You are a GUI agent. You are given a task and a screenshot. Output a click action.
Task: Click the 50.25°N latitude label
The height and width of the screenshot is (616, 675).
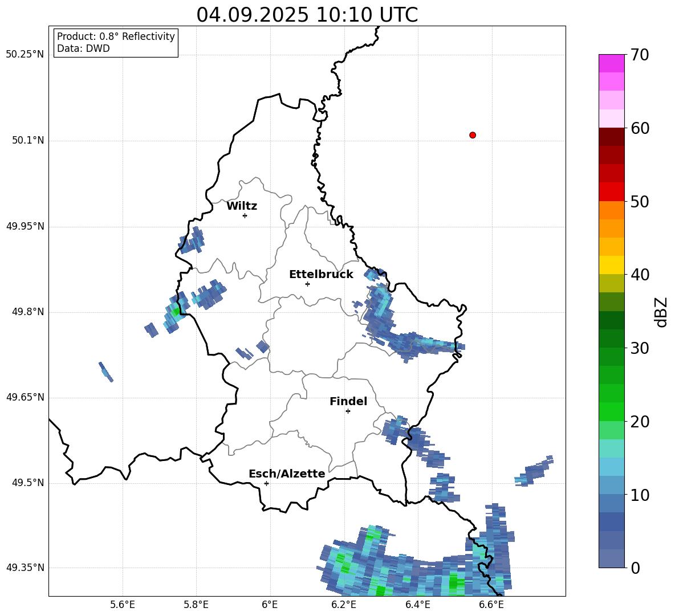pos(25,55)
